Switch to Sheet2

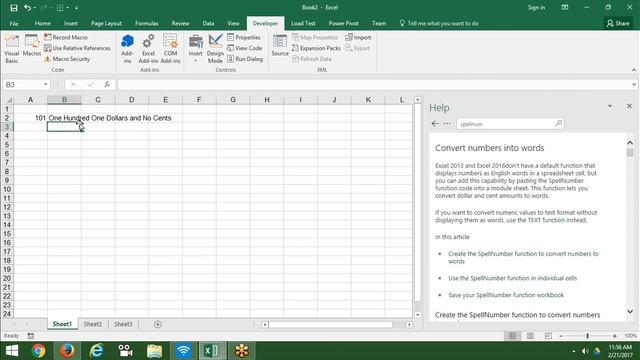pos(93,324)
